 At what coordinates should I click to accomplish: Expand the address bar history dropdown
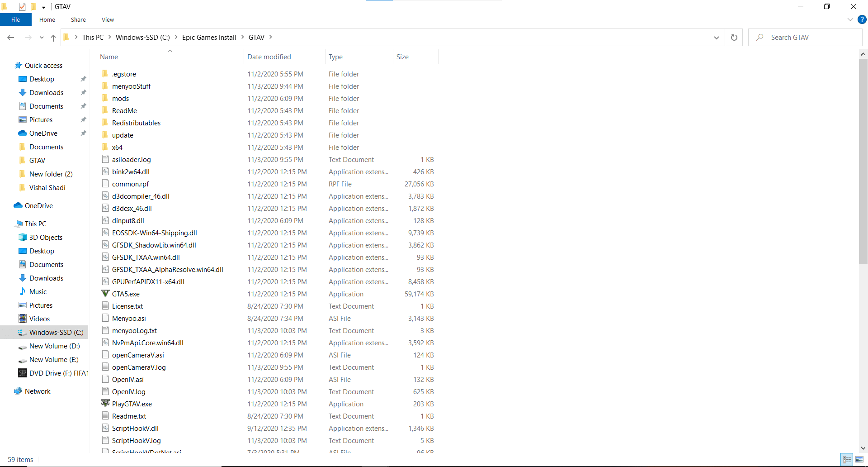[x=717, y=38]
